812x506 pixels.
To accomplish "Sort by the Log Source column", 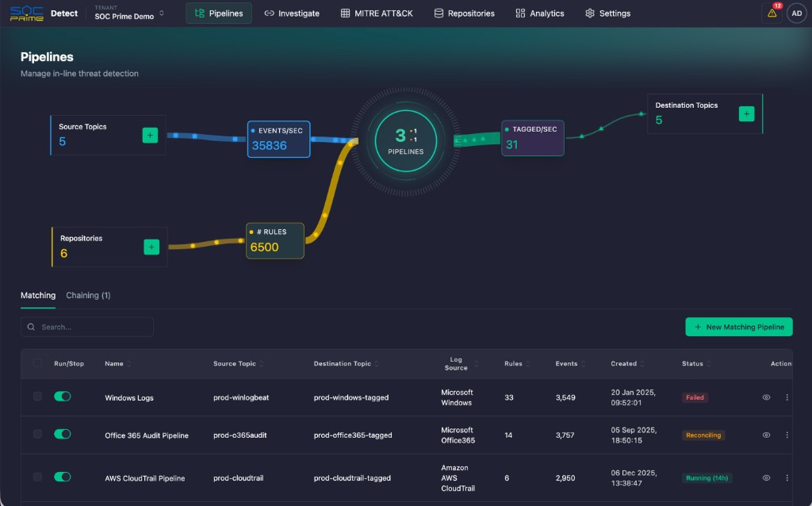I will [460, 363].
